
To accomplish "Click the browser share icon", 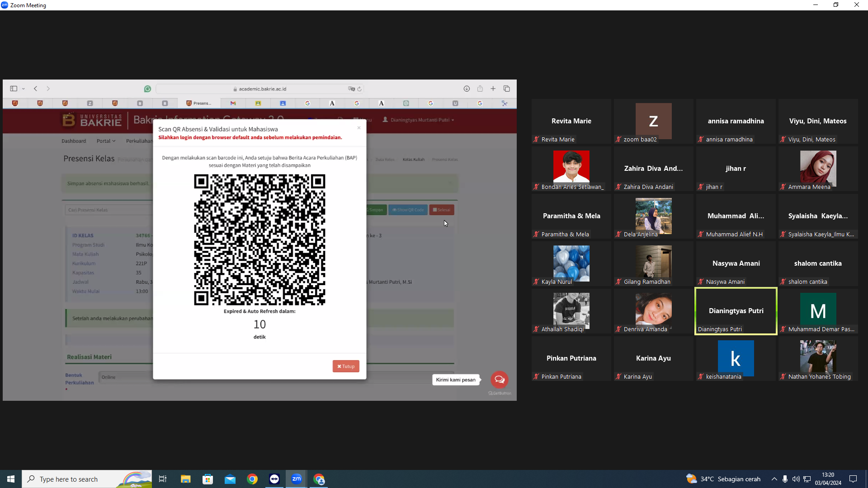I will pos(480,89).
